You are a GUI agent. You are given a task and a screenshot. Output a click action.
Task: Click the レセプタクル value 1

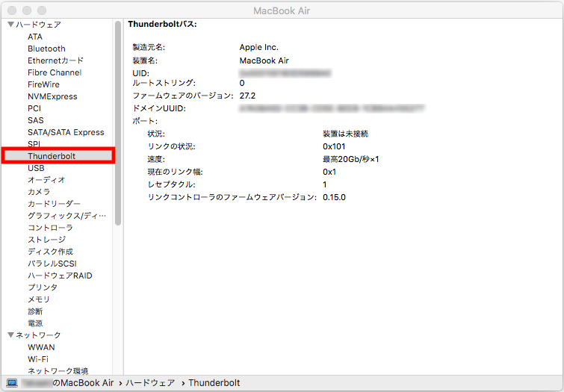pos(325,184)
